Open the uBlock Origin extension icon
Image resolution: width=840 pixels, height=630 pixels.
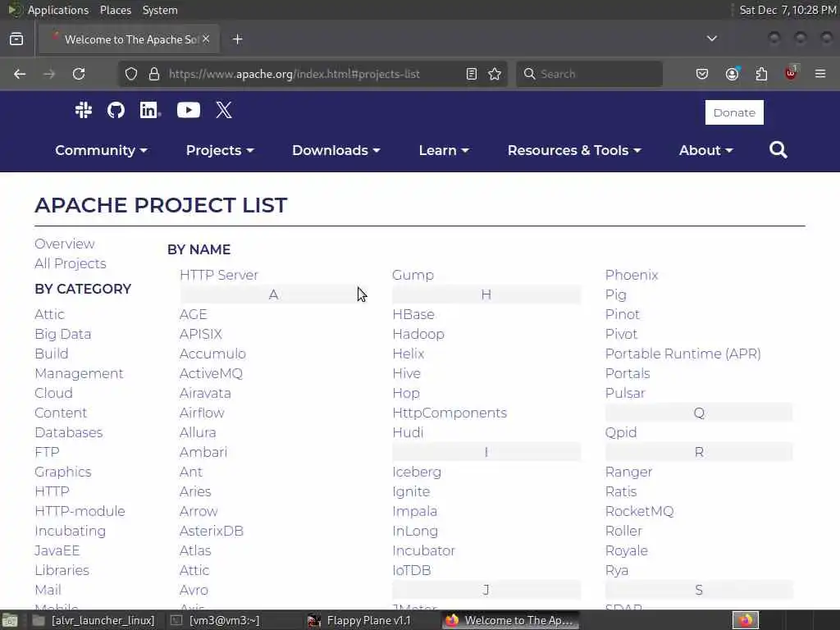(x=792, y=73)
